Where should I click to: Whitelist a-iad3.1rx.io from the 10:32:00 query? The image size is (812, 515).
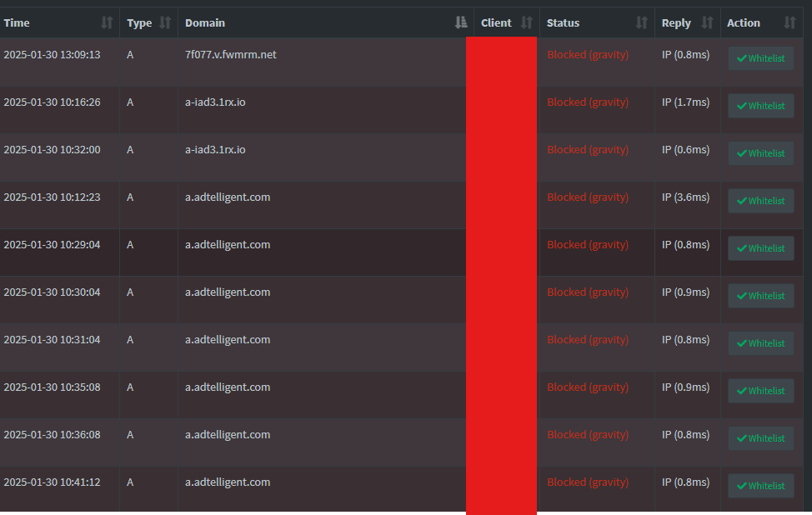click(x=761, y=153)
